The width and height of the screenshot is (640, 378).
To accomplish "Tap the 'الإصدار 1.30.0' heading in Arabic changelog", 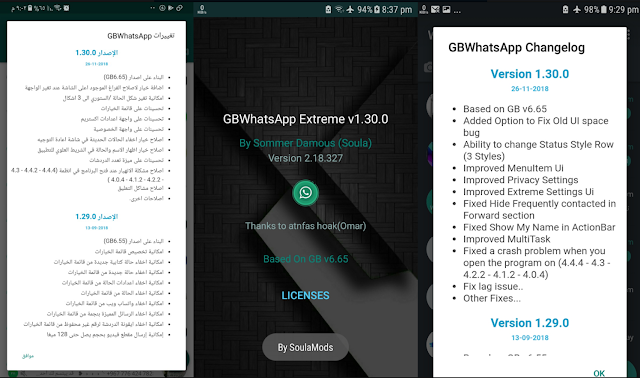I will point(97,53).
